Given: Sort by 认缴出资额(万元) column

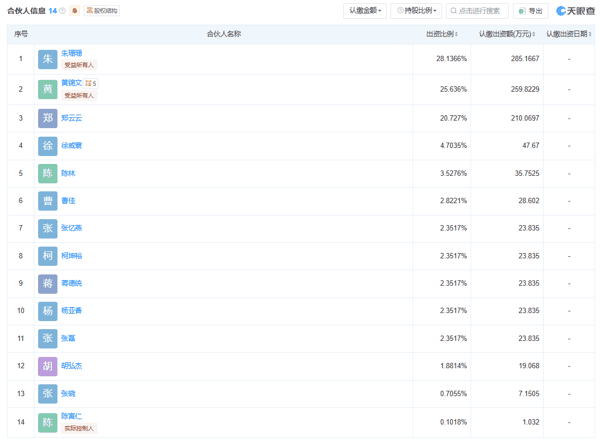Looking at the screenshot, I should [507, 34].
